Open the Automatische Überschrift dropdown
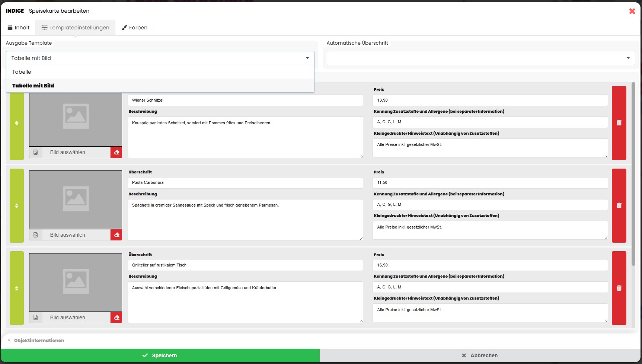 [x=480, y=58]
